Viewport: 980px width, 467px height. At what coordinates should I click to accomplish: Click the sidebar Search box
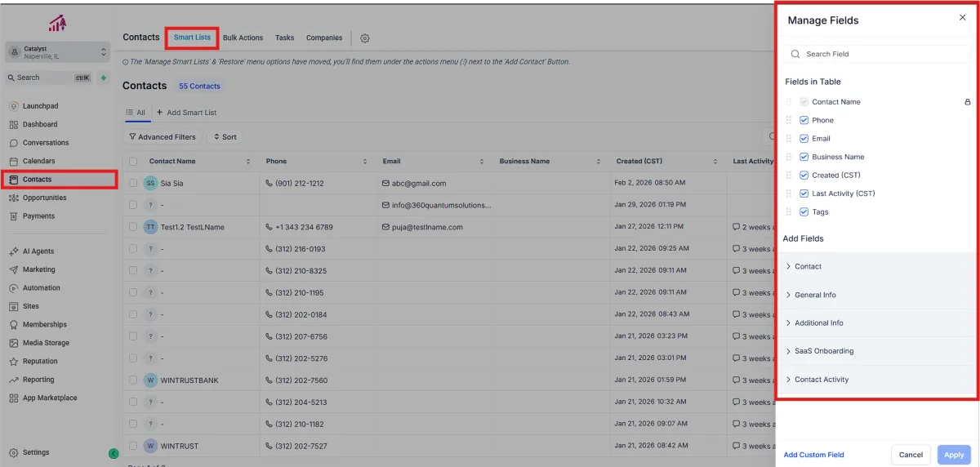point(50,78)
